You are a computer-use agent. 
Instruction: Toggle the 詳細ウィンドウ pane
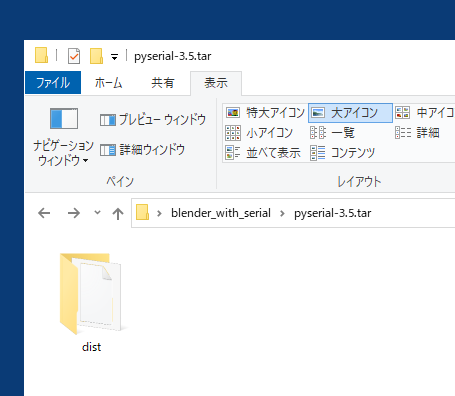[142, 150]
